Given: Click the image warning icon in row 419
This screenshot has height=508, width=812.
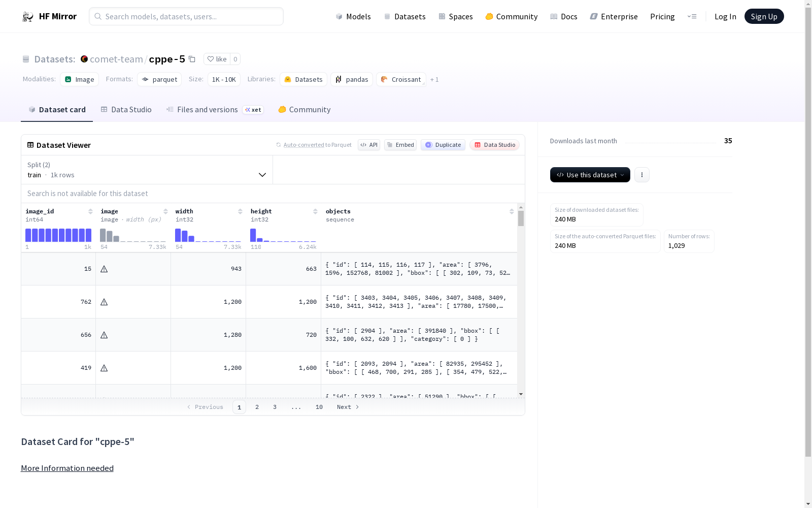Looking at the screenshot, I should (104, 368).
